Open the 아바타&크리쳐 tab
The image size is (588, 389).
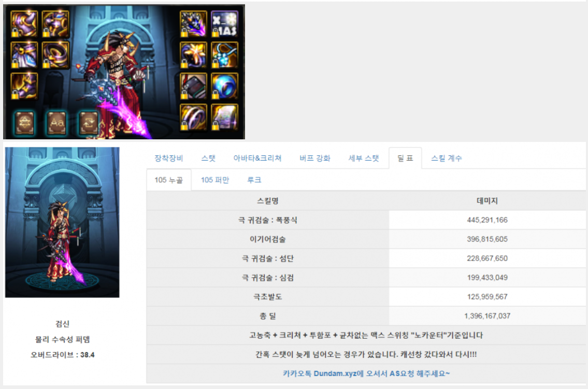point(257,158)
